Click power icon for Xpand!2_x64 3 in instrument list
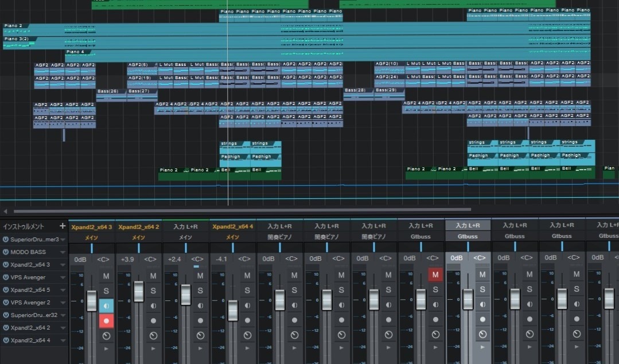The width and height of the screenshot is (619, 364). click(x=6, y=265)
